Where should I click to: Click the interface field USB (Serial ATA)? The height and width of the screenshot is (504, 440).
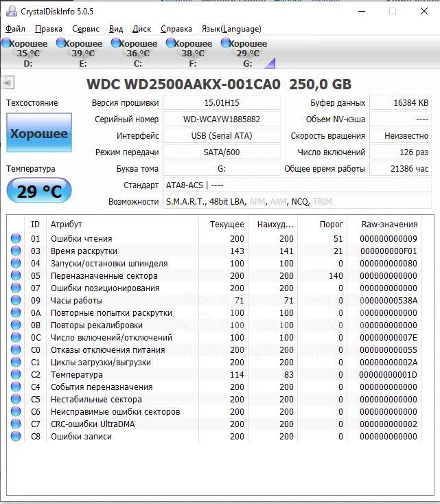coord(222,136)
